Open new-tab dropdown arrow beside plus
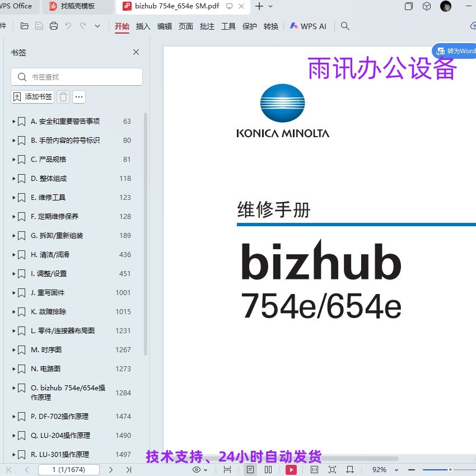476x476 pixels. coord(270,6)
